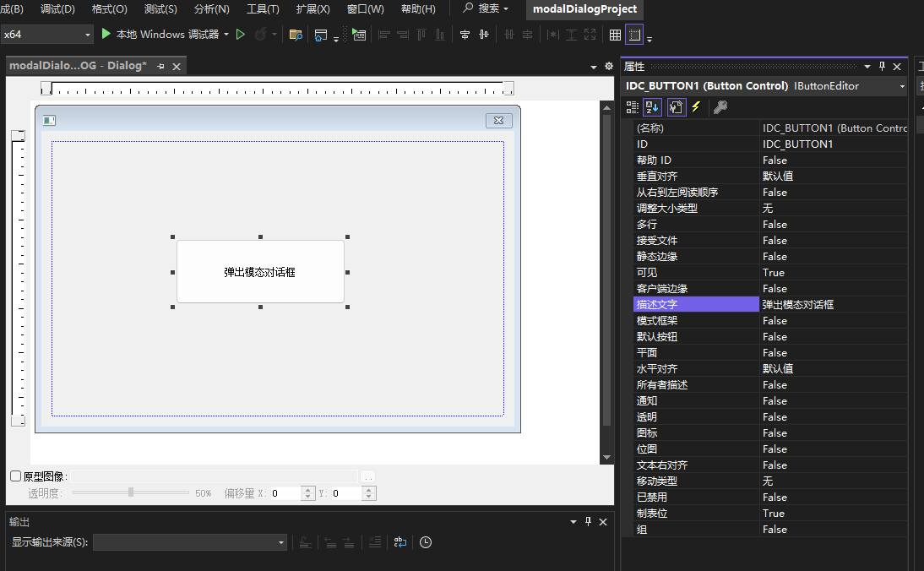Open the 显示输出来源 combo box
Viewport: 924px width, 571px height.
coord(281,542)
